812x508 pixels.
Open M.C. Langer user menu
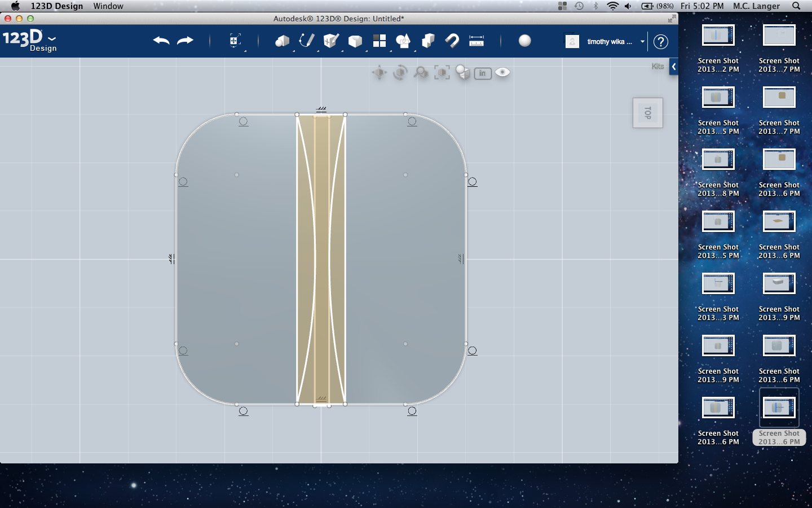pyautogui.click(x=757, y=6)
